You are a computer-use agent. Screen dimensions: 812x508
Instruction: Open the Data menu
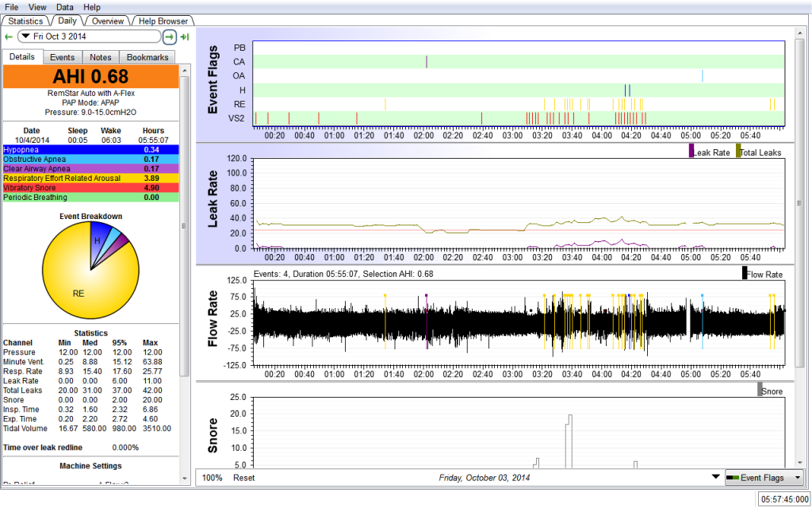pyautogui.click(x=65, y=6)
